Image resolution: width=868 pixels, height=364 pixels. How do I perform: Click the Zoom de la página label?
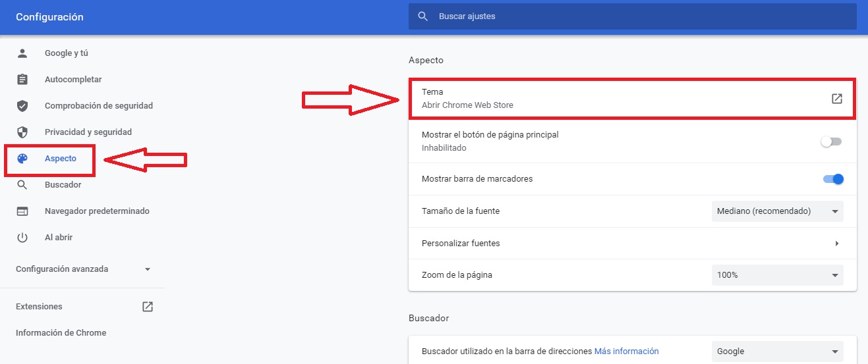[457, 275]
